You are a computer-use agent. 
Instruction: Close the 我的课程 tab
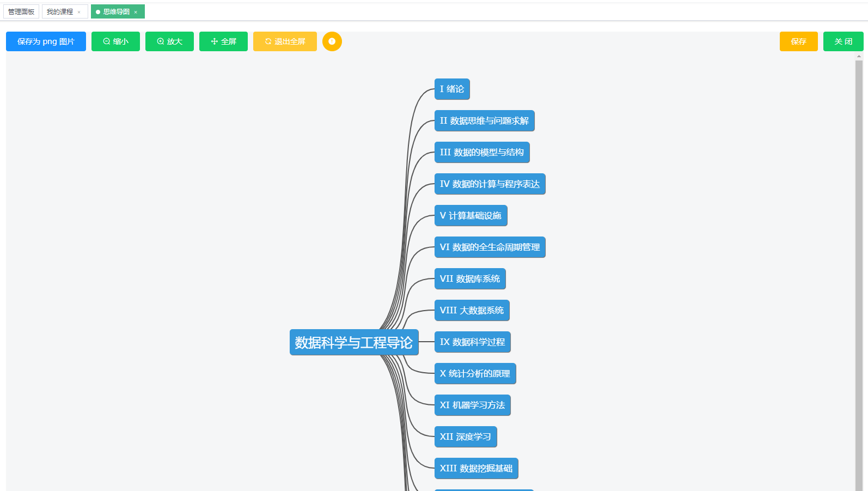pos(80,11)
